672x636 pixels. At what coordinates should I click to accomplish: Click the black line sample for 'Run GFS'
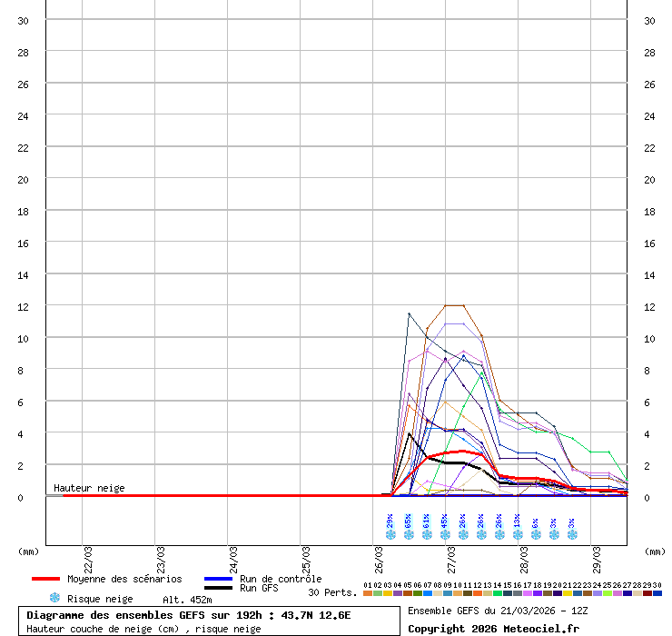218,588
